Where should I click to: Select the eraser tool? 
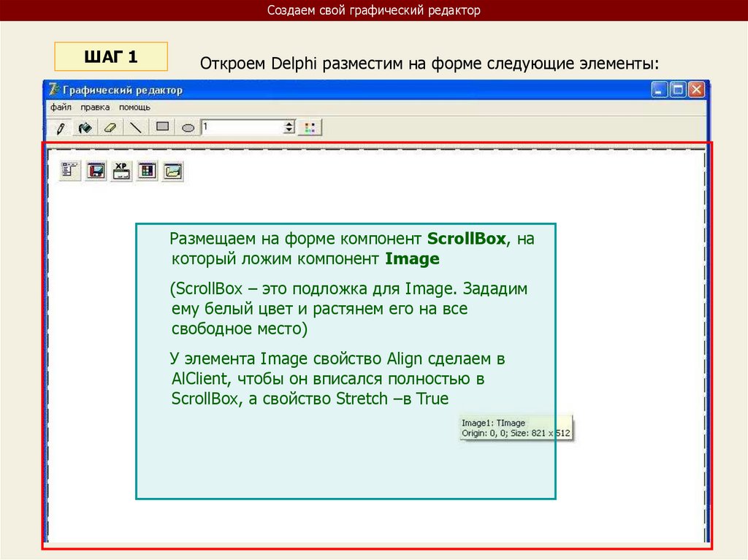pos(110,128)
